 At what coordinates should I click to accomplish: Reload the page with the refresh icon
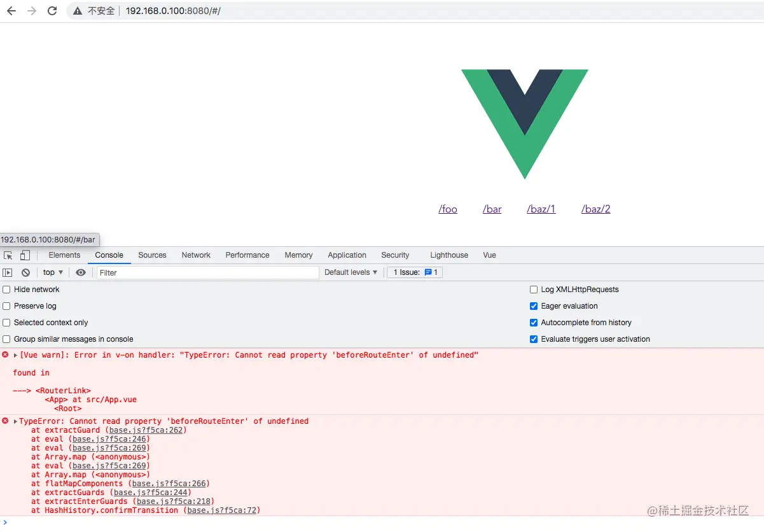52,11
